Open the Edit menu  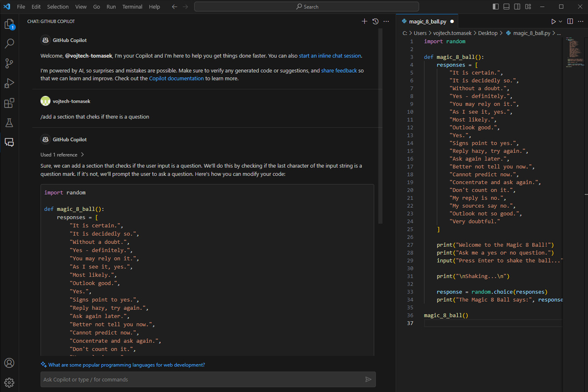coord(36,7)
